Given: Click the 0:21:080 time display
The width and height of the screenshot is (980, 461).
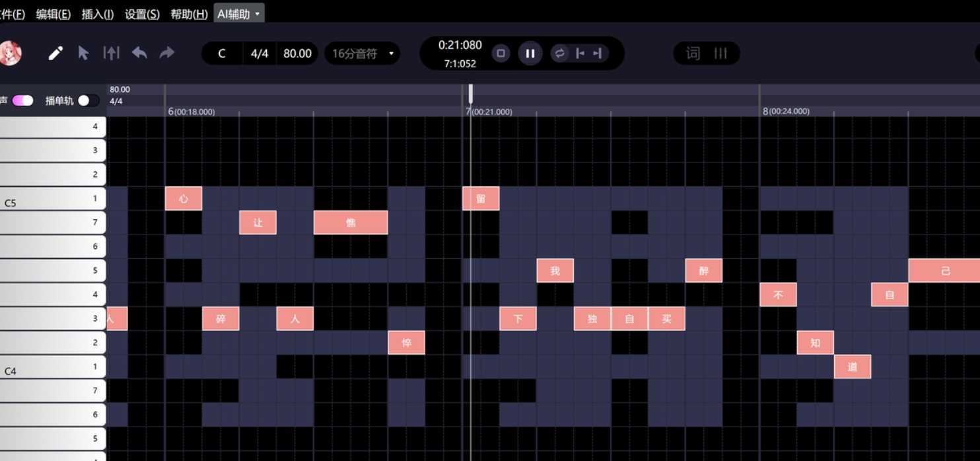Looking at the screenshot, I should pos(460,45).
